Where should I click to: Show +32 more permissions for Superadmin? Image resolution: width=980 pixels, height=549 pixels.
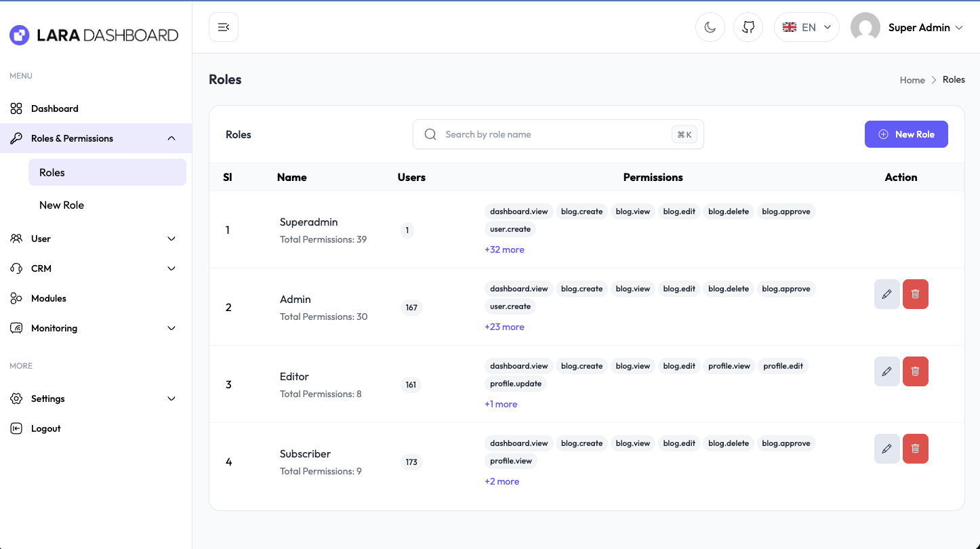pos(504,249)
